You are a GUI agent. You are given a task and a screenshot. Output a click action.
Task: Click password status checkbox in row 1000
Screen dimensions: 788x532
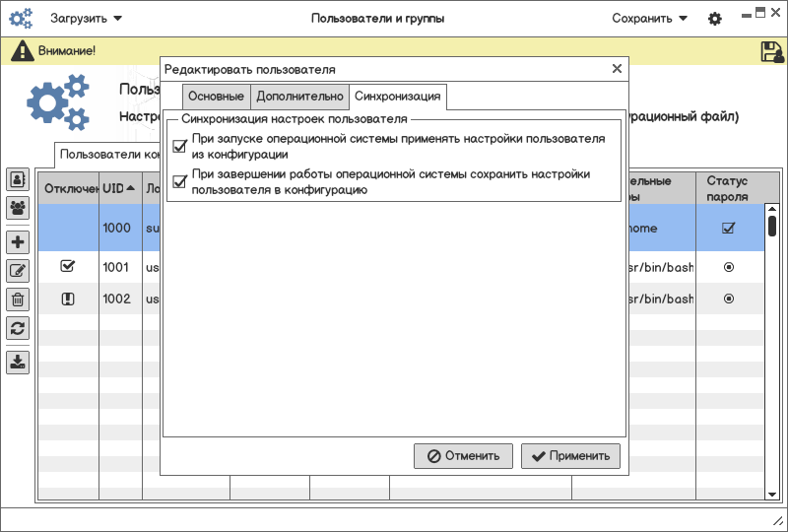coord(728,228)
